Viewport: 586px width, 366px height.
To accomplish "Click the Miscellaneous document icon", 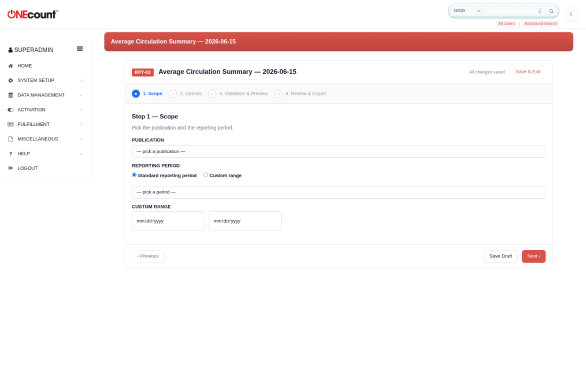I will coord(10,139).
